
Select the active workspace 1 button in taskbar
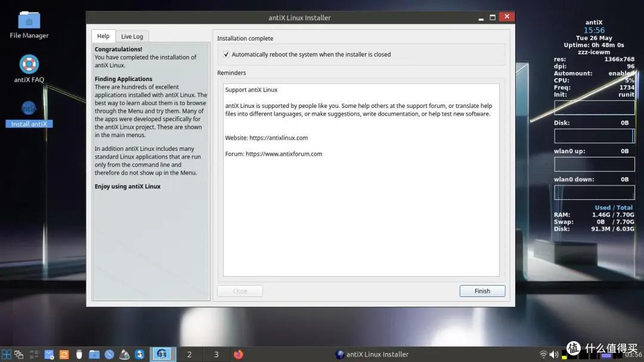pos(163,354)
